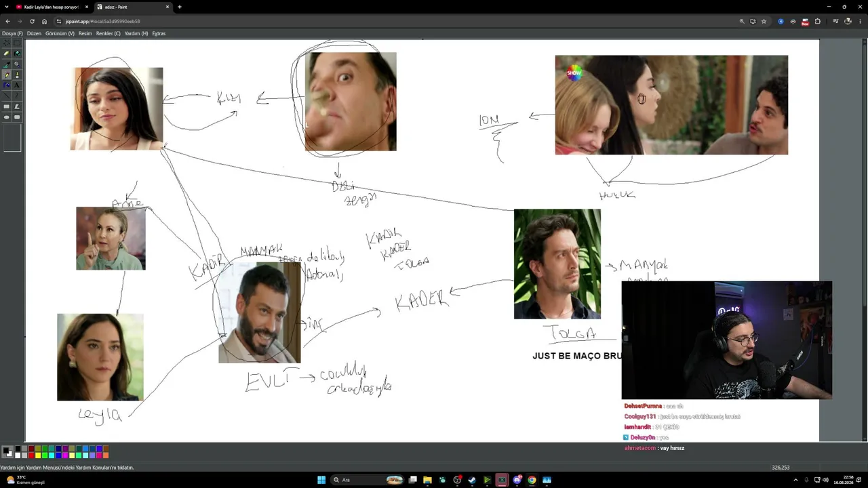The height and width of the screenshot is (488, 868).
Task: Select the rectangular Select tool
Action: tap(17, 42)
